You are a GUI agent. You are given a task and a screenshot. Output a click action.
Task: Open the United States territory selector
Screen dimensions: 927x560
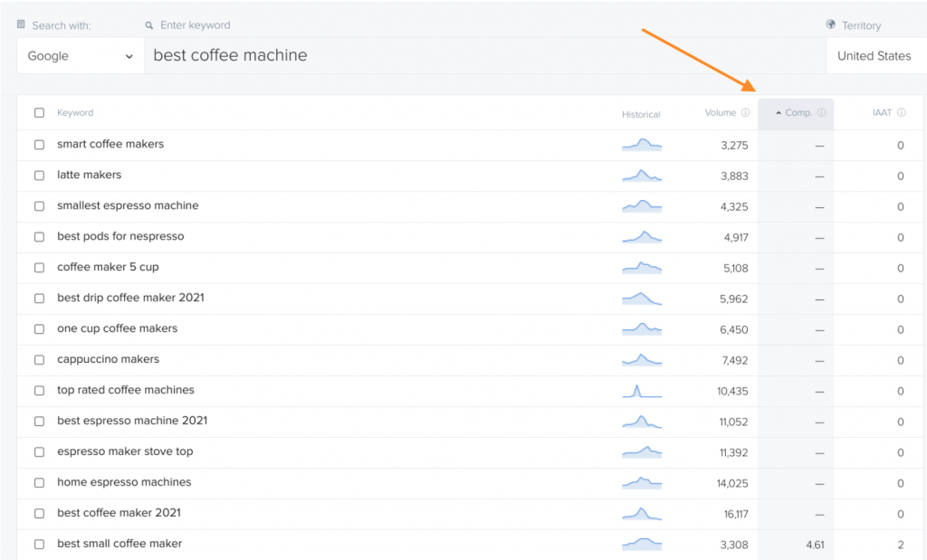point(876,55)
